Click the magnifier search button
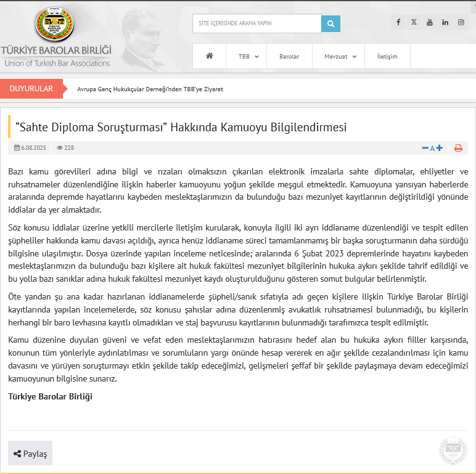476x474 pixels. (x=330, y=23)
